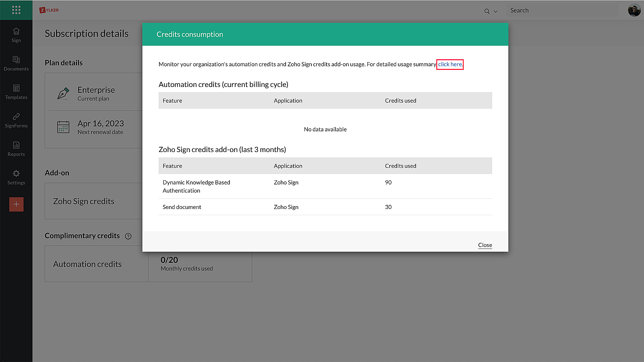
Task: Type in the Search field
Action: [x=562, y=10]
